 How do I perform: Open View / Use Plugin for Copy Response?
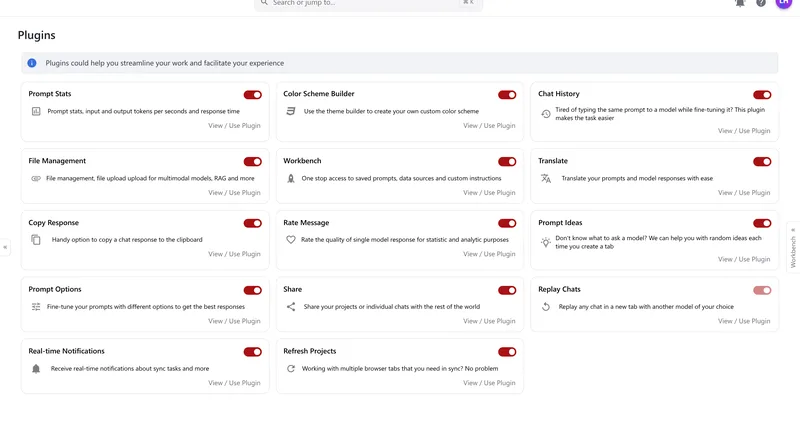pos(234,254)
